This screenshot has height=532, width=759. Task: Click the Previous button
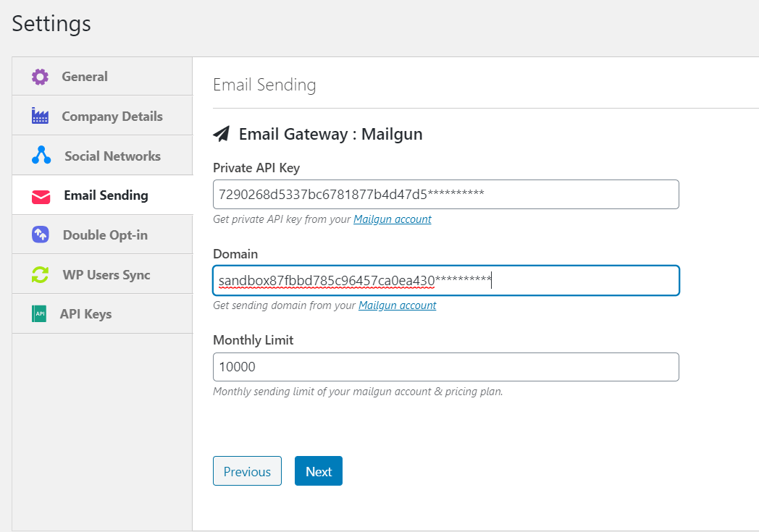pos(247,470)
